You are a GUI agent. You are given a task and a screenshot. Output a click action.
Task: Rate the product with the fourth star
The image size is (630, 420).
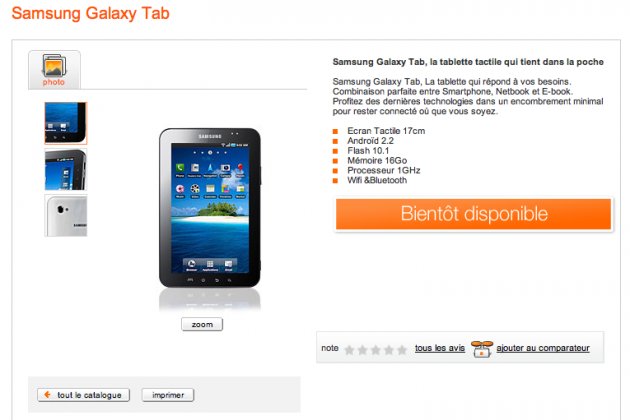click(389, 350)
